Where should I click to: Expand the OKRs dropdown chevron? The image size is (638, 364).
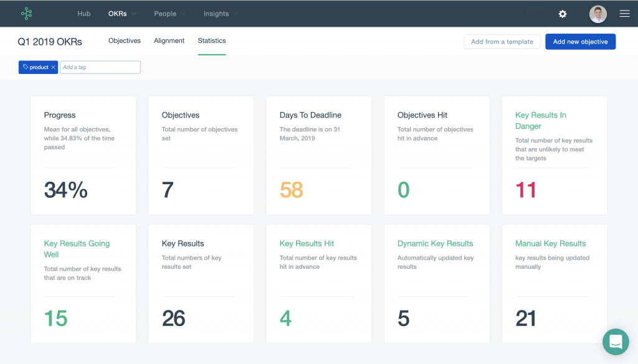point(133,14)
